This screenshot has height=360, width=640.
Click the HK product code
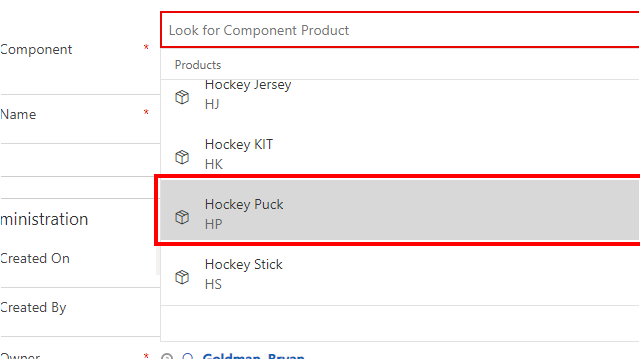(214, 164)
